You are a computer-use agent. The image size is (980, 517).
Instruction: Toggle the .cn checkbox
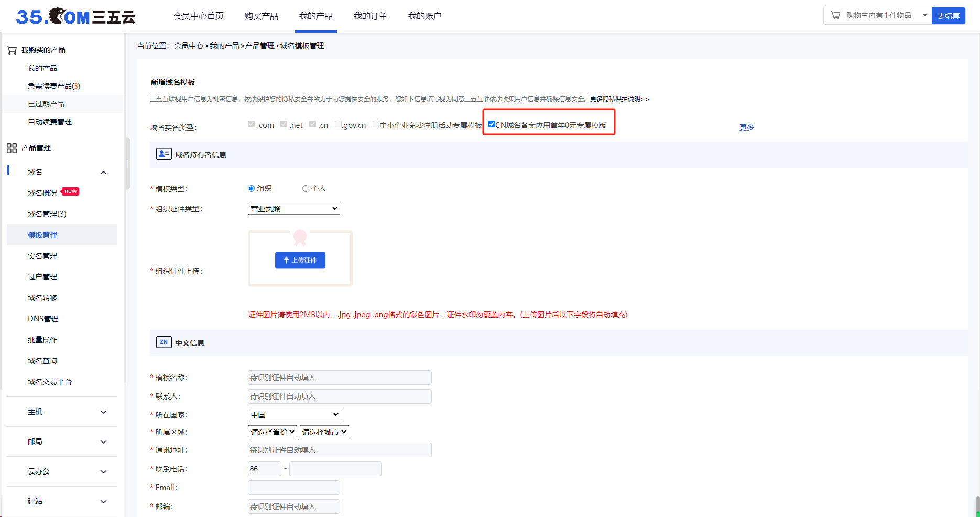312,124
